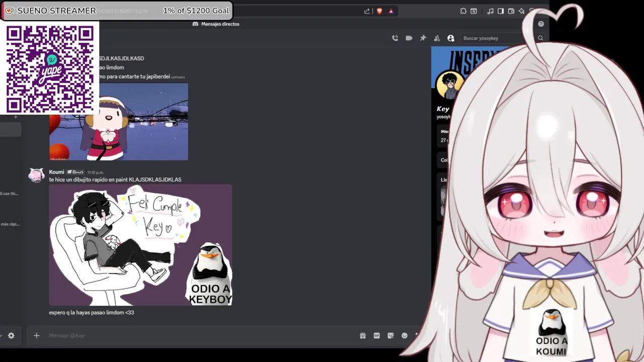
Task: Open Discord help question mark icon
Action: pyautogui.click(x=541, y=24)
